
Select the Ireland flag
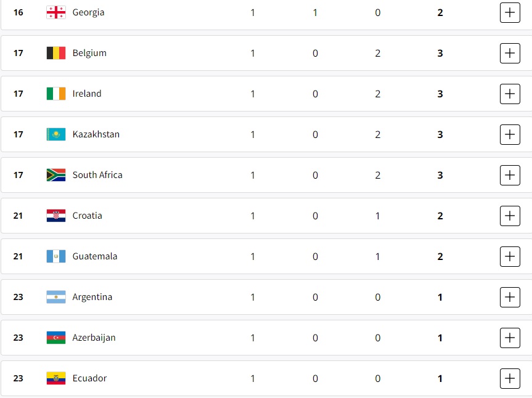[56, 94]
